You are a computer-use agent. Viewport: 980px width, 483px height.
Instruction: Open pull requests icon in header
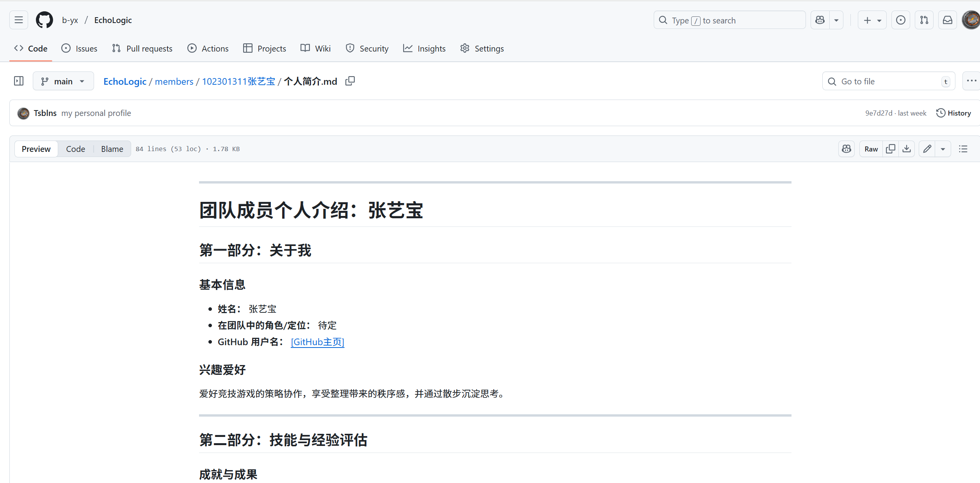point(924,20)
